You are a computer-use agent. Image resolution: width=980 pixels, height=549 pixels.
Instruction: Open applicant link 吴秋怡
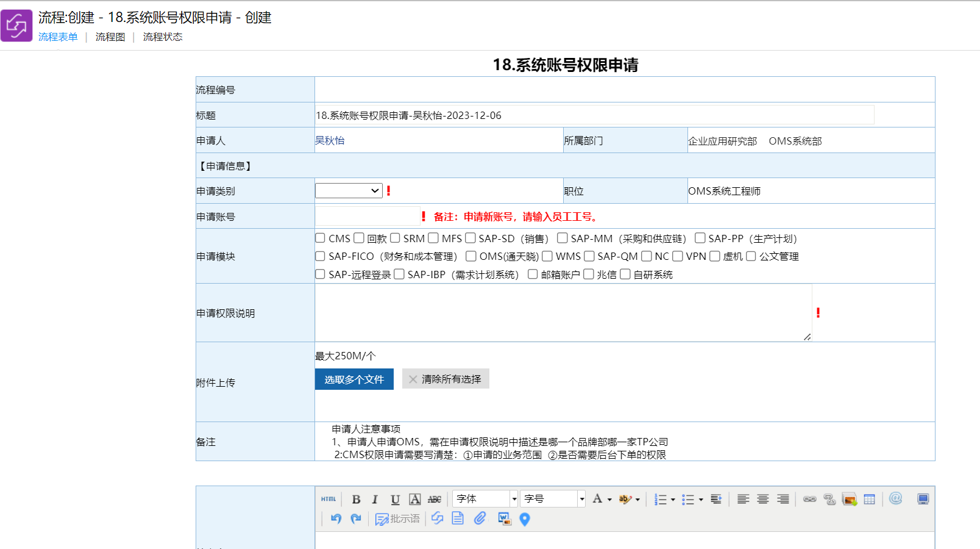(x=330, y=140)
